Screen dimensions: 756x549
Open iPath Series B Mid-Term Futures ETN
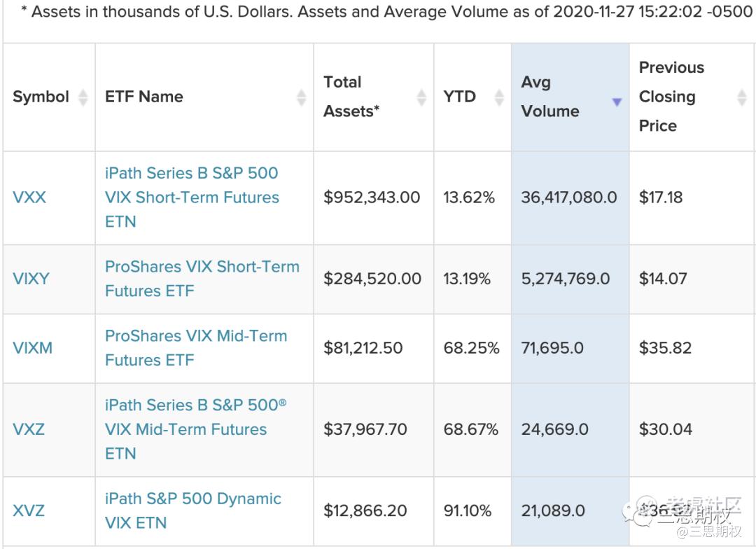pos(195,429)
